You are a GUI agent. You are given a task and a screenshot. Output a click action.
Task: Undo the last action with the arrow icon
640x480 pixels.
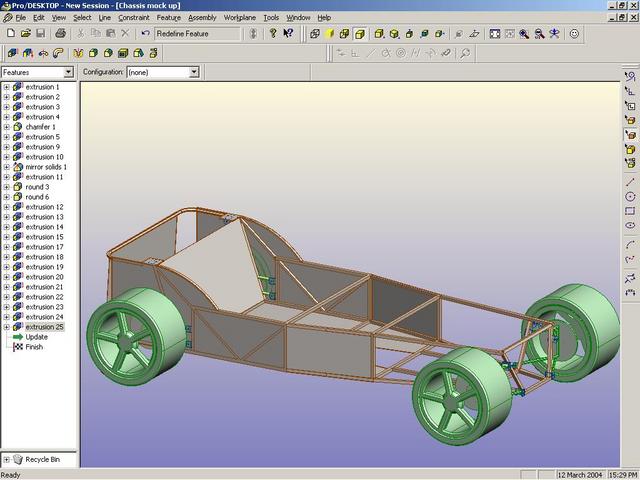[145, 33]
